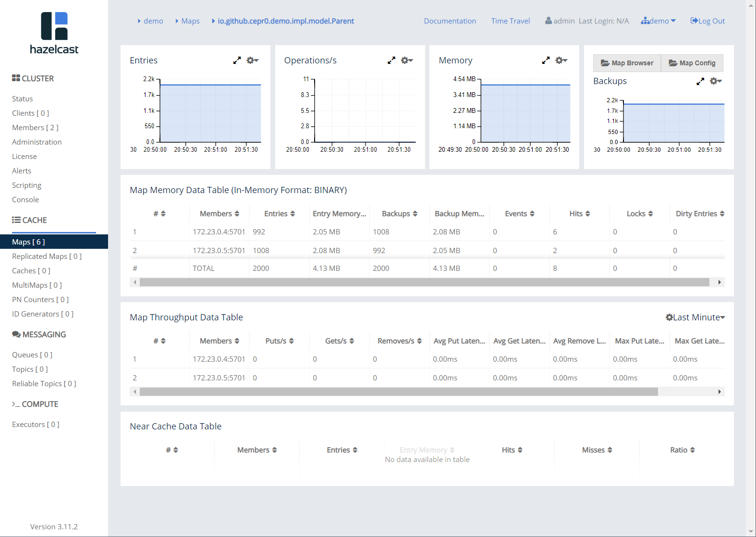Click the Hazelcast logo

coord(54,33)
